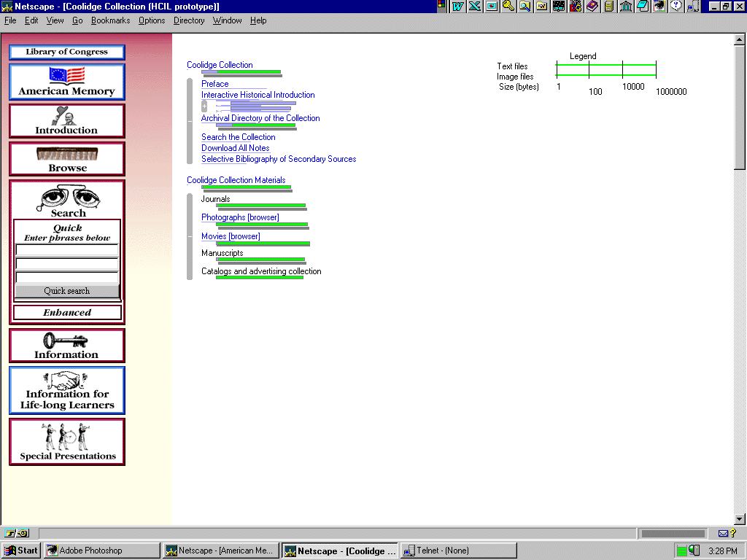This screenshot has height=560, width=747.
Task: Click the gold key icon in shortcut bar
Action: coord(508,6)
